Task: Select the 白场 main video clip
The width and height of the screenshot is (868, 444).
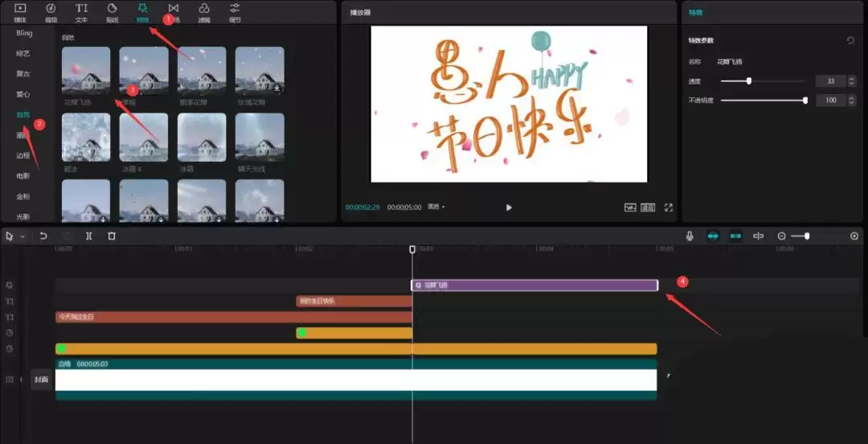Action: (x=356, y=380)
